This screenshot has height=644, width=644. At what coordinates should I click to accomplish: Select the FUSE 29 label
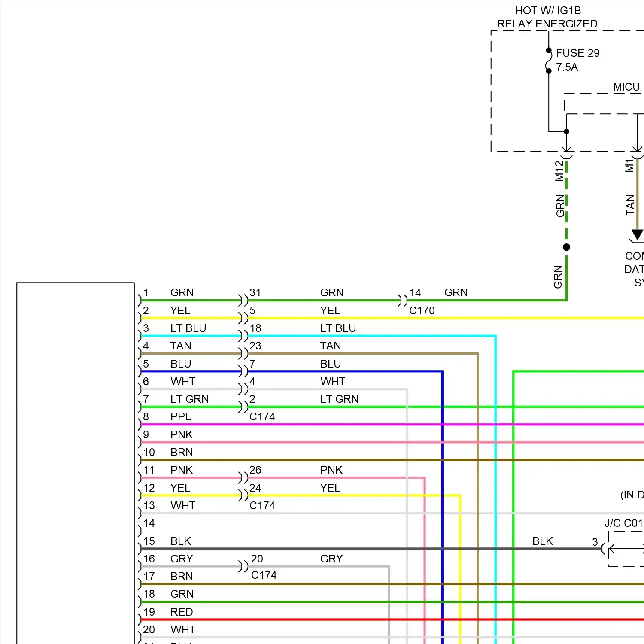pyautogui.click(x=577, y=53)
